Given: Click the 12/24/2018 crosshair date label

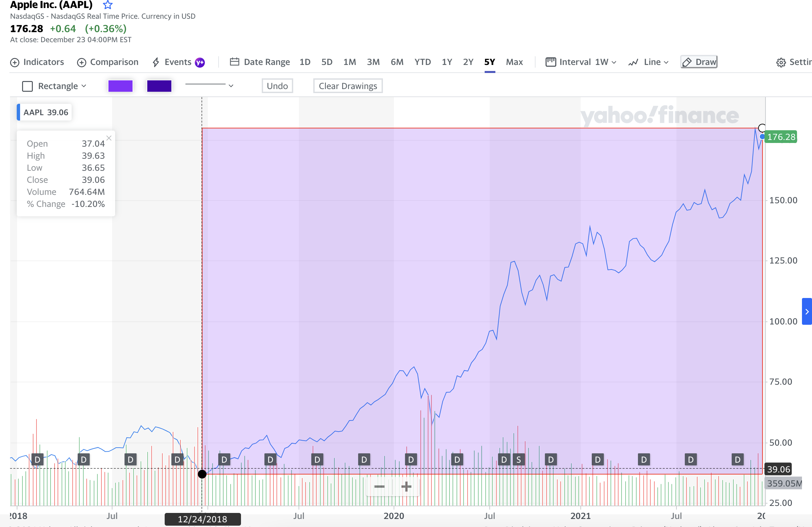Looking at the screenshot, I should tap(202, 519).
